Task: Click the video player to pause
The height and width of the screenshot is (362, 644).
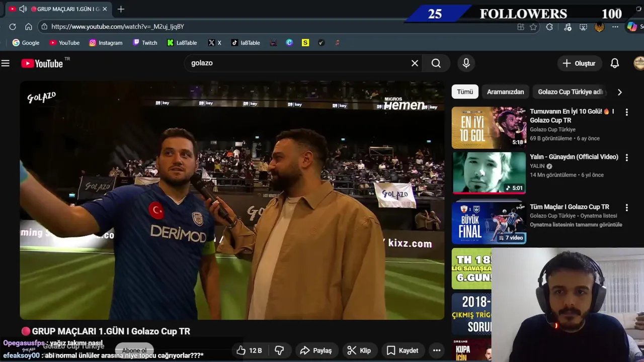Action: 232,201
